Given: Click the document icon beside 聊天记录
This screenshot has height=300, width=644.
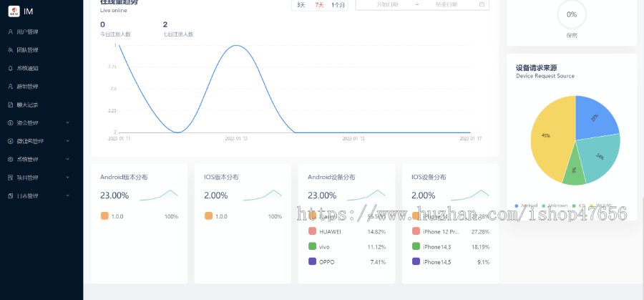Looking at the screenshot, I should [x=11, y=105].
